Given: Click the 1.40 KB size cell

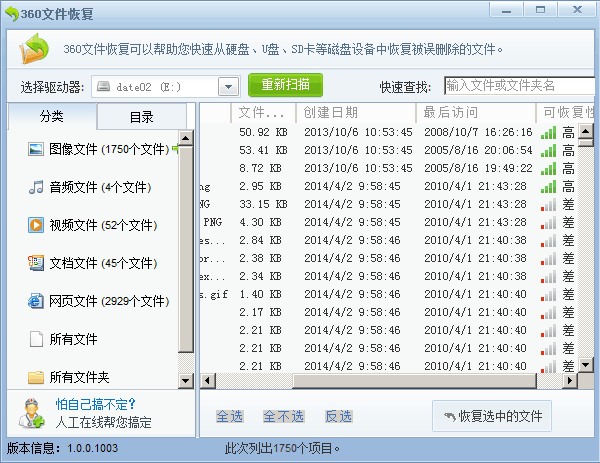Looking at the screenshot, I should 260,294.
